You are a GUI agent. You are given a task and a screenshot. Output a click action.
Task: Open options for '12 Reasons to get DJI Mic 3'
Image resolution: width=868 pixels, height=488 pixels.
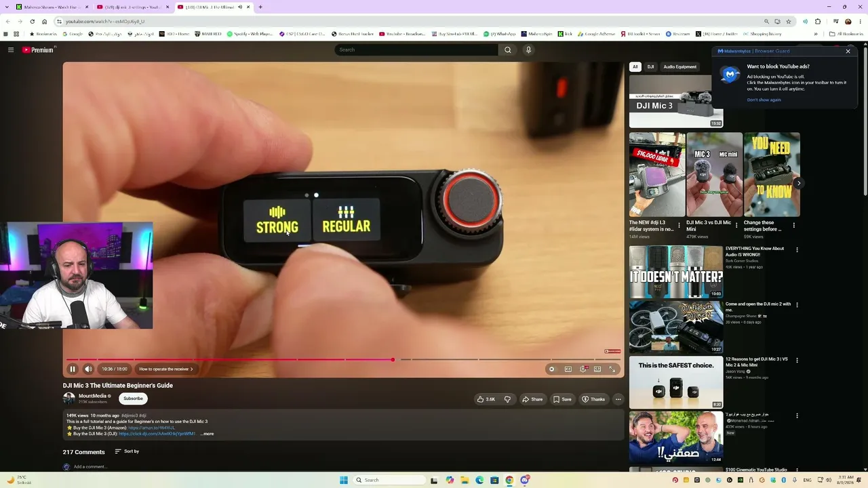tap(797, 361)
